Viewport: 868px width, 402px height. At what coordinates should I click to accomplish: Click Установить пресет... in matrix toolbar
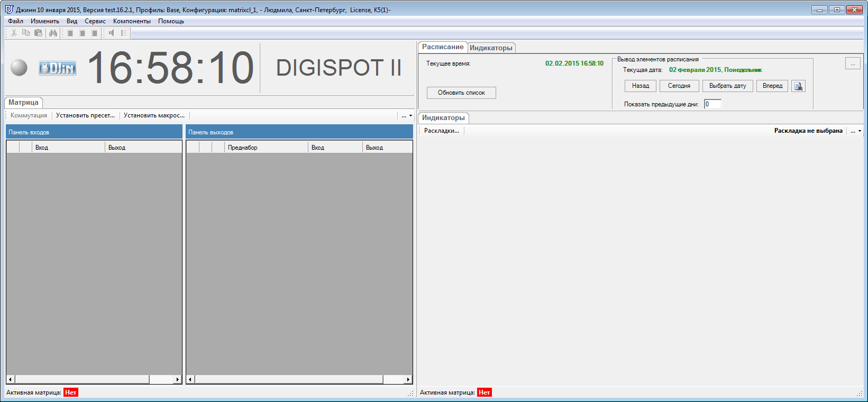85,115
